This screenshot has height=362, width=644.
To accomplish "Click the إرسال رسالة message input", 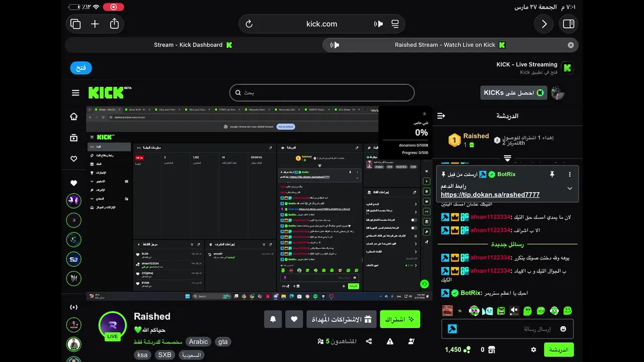I will point(507,329).
